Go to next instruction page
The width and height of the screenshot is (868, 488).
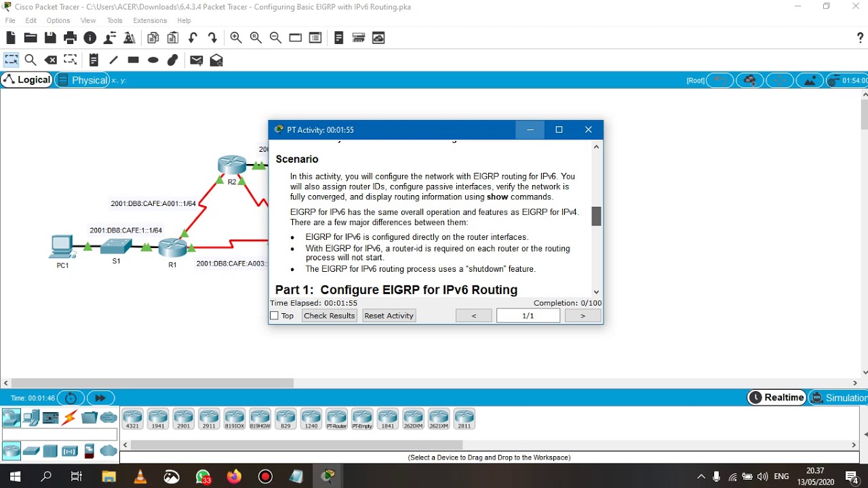pos(583,316)
